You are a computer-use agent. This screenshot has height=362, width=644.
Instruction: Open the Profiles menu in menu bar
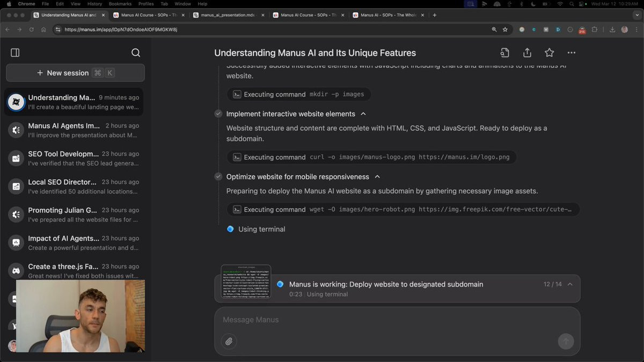click(146, 4)
